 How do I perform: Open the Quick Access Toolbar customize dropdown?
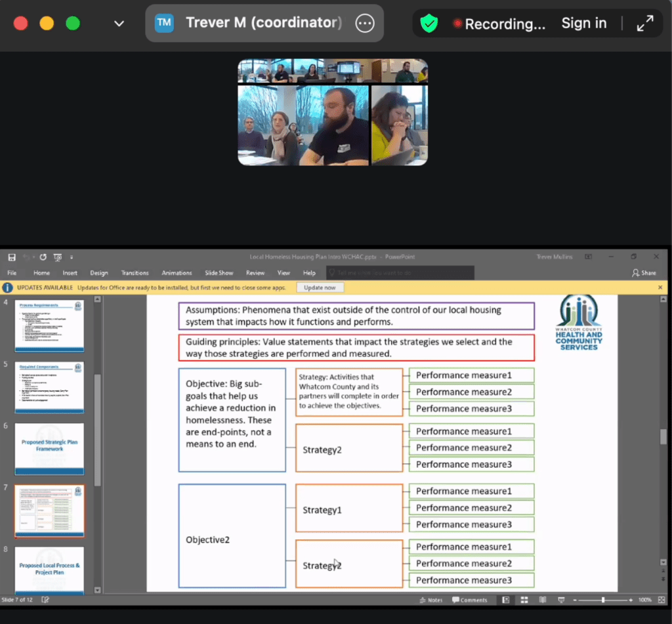tap(72, 257)
